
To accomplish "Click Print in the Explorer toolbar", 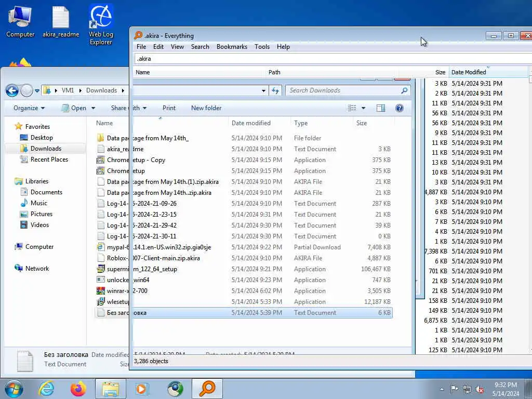I will point(169,108).
